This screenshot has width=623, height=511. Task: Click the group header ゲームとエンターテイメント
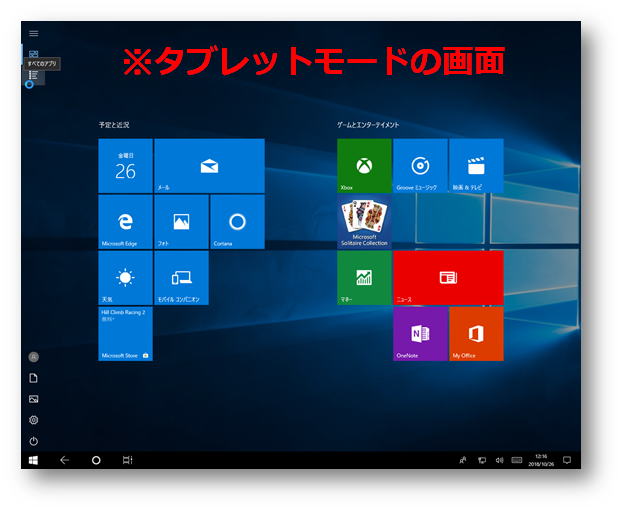tap(368, 125)
